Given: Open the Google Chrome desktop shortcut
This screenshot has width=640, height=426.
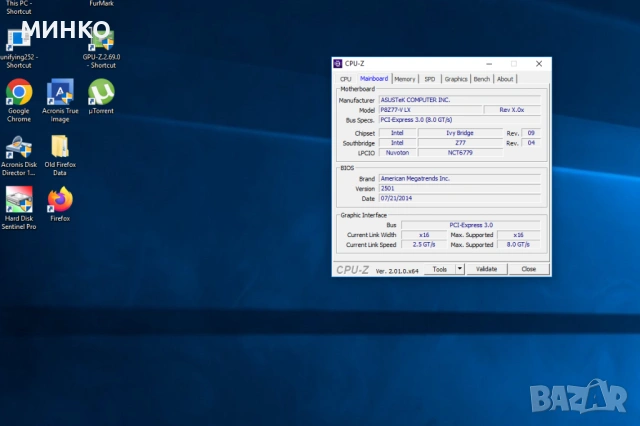Looking at the screenshot, I should tap(19, 92).
